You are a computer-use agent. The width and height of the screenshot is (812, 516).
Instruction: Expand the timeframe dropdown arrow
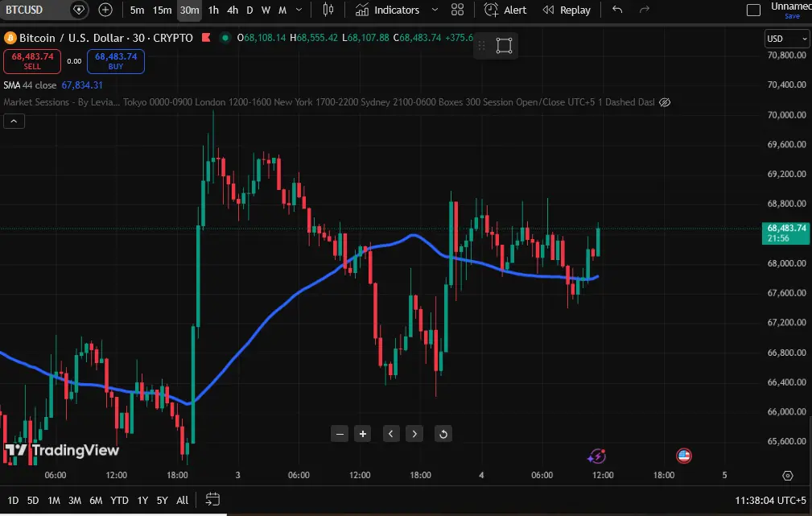tap(299, 10)
